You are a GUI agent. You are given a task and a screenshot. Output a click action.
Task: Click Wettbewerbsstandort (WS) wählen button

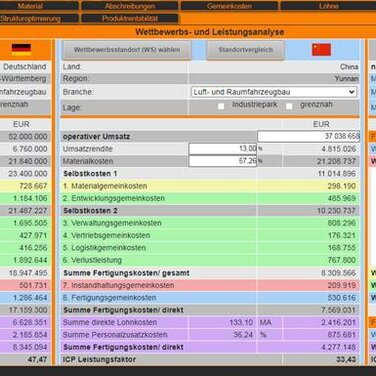click(127, 50)
